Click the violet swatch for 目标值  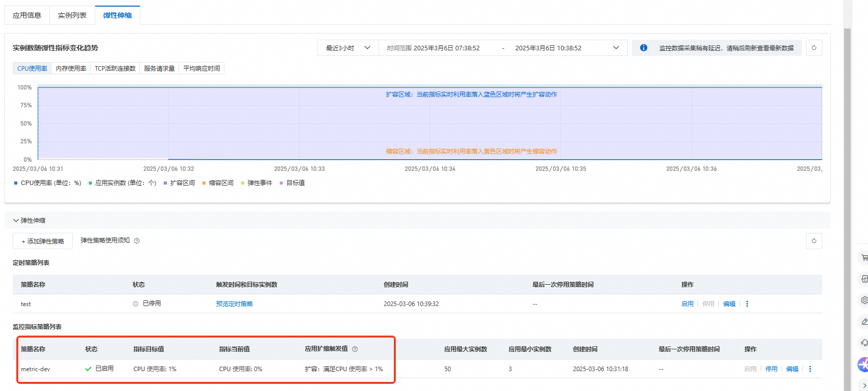(x=281, y=183)
